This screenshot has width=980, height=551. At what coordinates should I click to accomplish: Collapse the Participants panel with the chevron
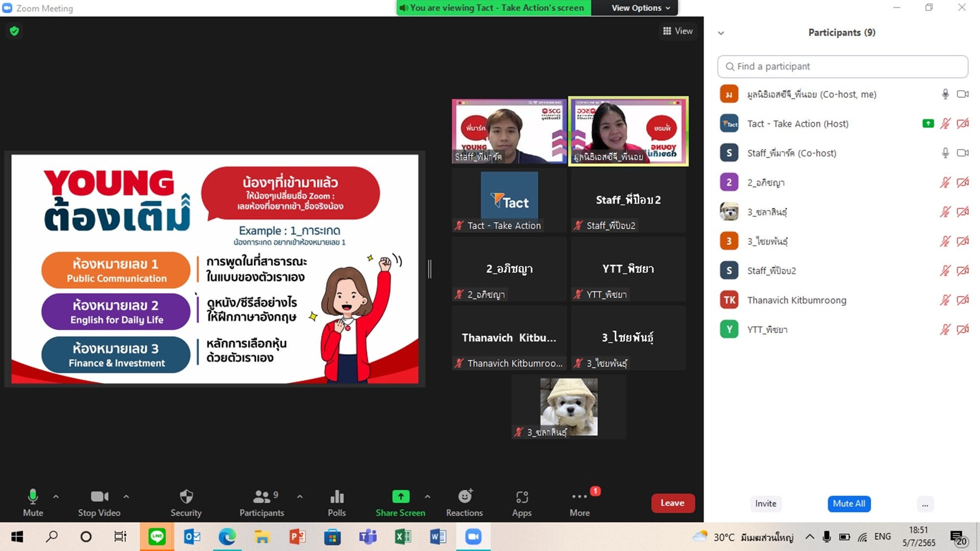click(x=721, y=33)
